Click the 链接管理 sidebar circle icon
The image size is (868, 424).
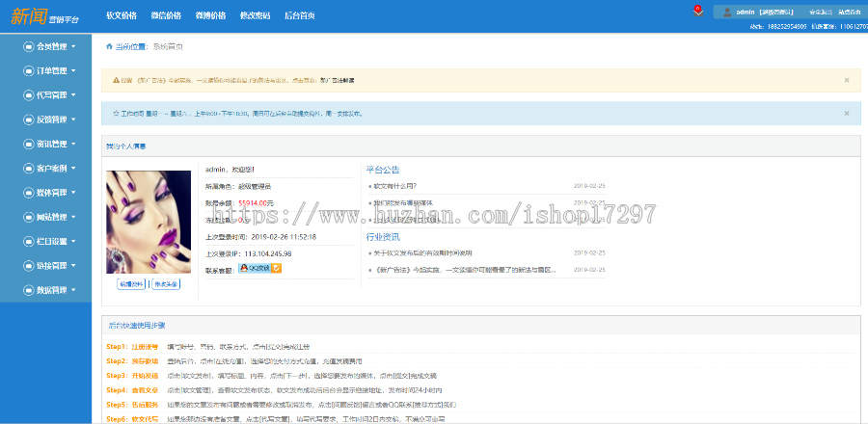pos(29,266)
